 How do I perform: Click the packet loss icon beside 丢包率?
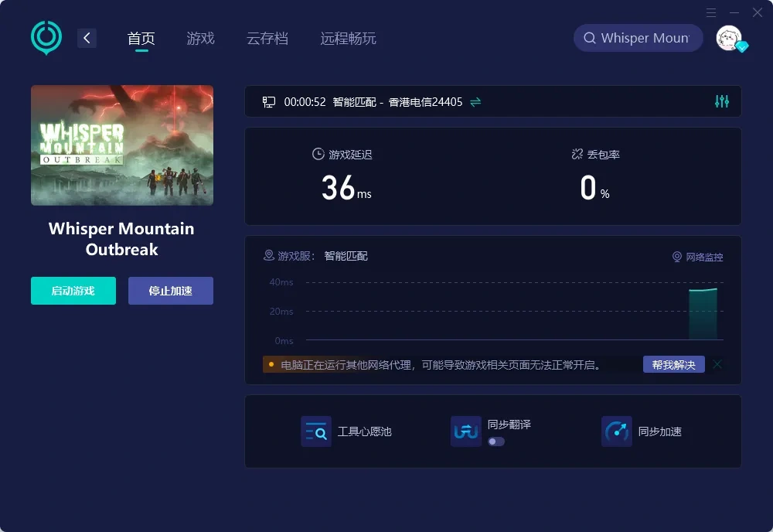pyautogui.click(x=577, y=155)
